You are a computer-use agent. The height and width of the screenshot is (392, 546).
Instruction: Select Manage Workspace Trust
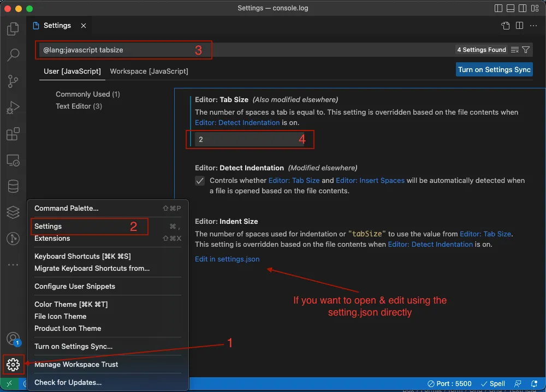pyautogui.click(x=108, y=365)
